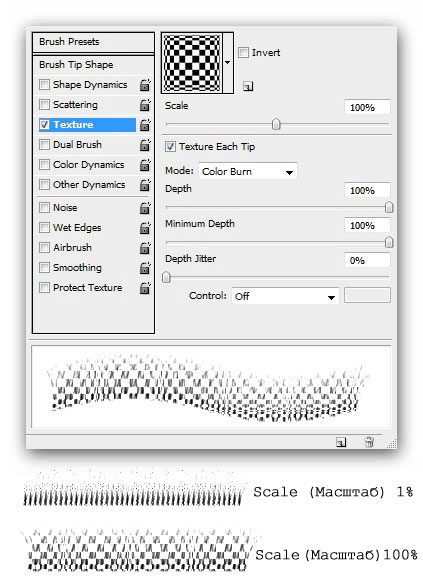The height and width of the screenshot is (586, 423).
Task: Enable the Dual Brush checkbox
Action: coord(44,144)
